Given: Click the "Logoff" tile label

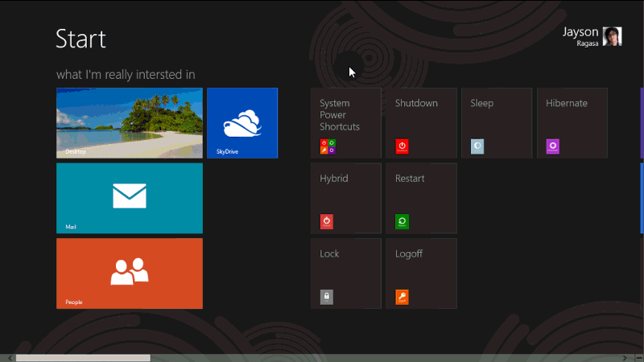Looking at the screenshot, I should coord(409,253).
